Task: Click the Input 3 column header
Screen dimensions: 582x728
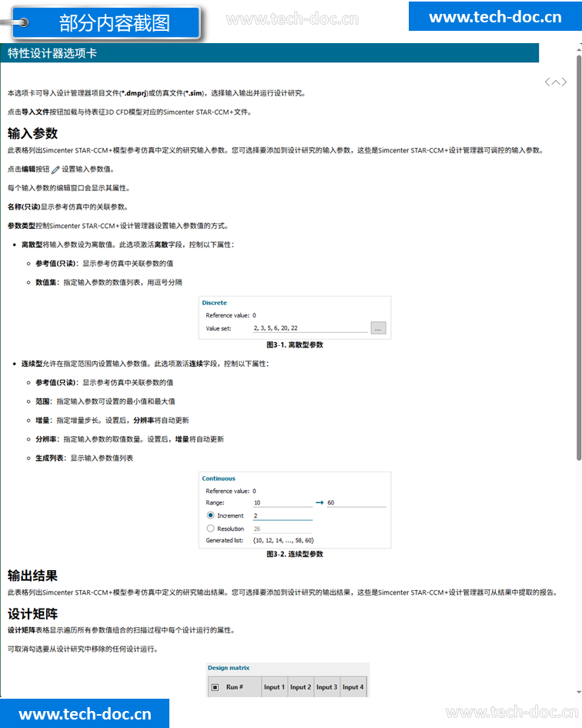Action: coord(326,687)
